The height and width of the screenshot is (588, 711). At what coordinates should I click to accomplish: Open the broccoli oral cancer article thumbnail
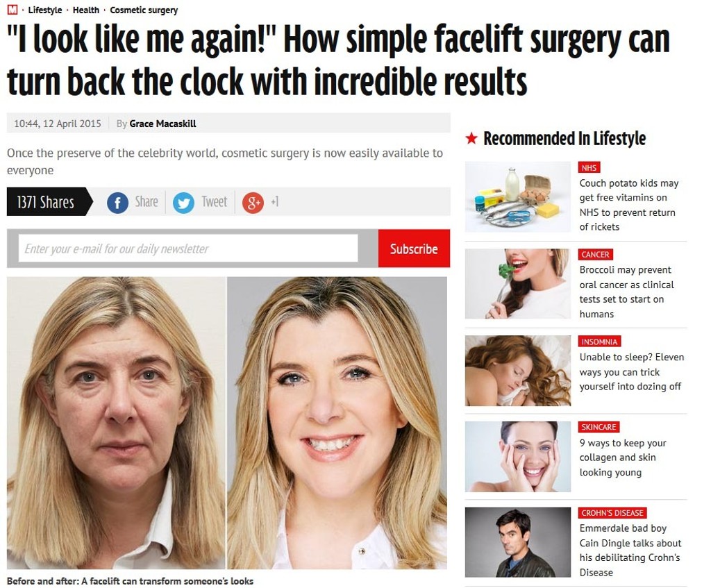[518, 284]
